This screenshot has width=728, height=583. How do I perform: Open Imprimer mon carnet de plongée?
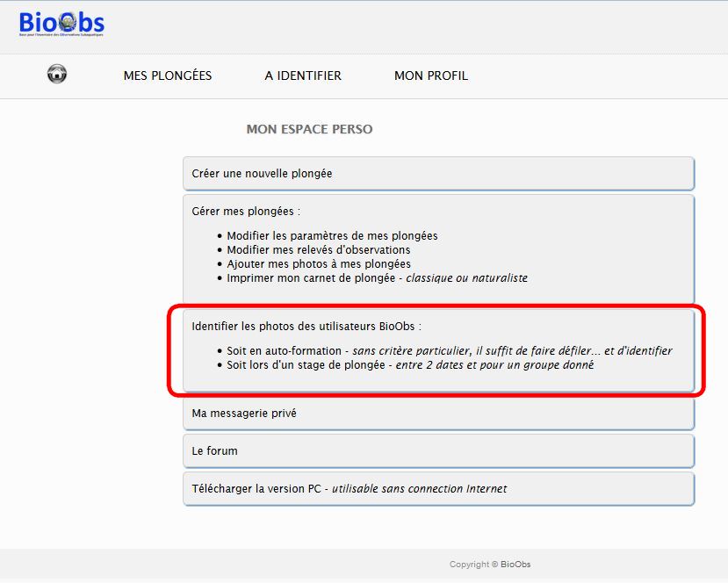coord(311,278)
